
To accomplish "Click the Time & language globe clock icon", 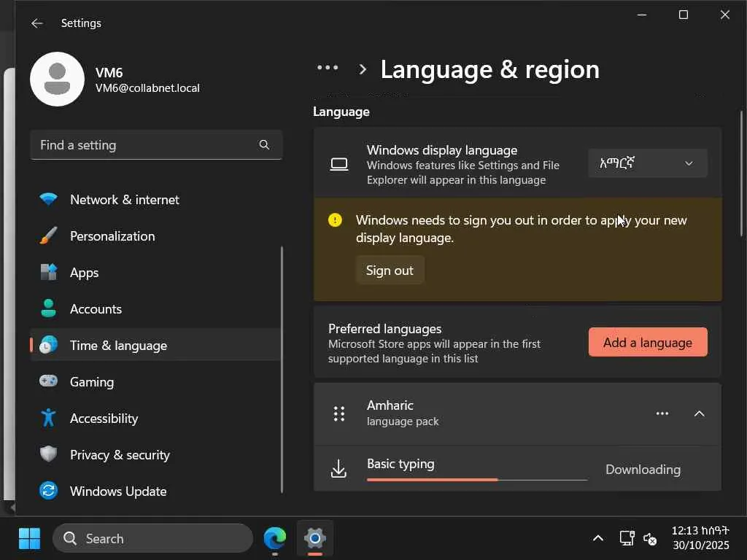I will [x=49, y=345].
